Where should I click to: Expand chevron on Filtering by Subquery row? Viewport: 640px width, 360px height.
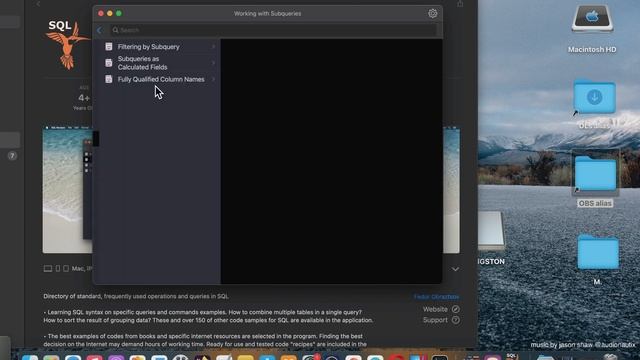[x=213, y=47]
